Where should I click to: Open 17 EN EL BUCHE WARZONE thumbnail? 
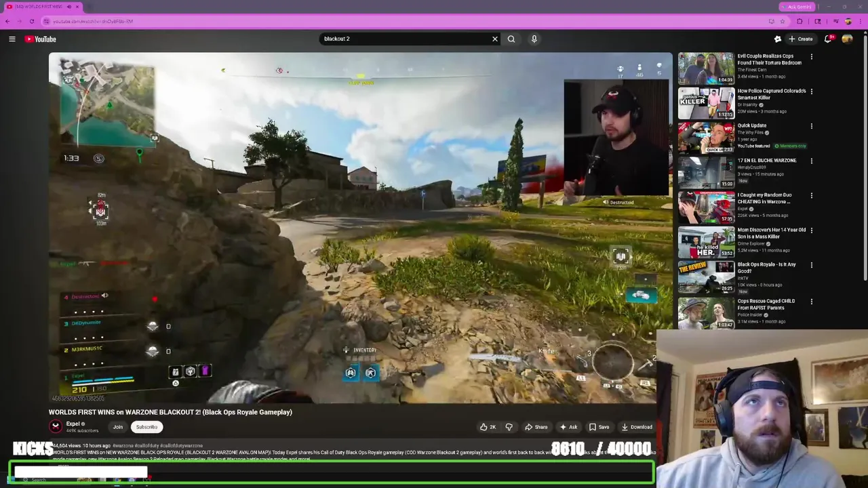coord(706,172)
